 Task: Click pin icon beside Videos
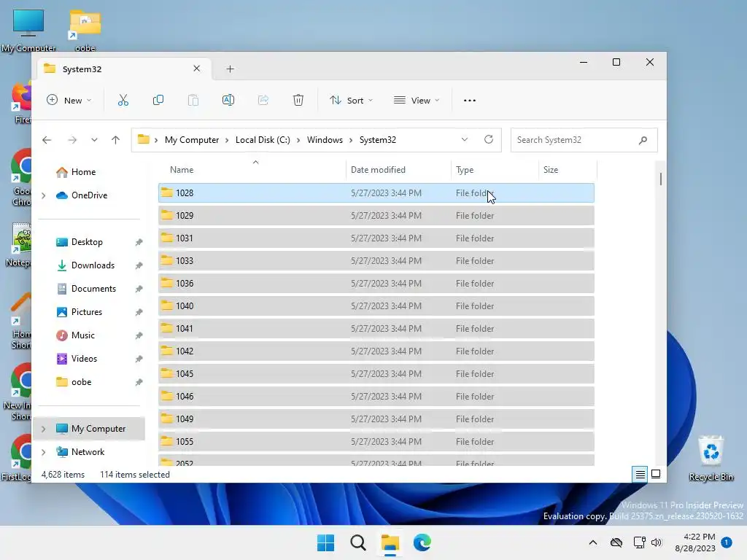[139, 359]
